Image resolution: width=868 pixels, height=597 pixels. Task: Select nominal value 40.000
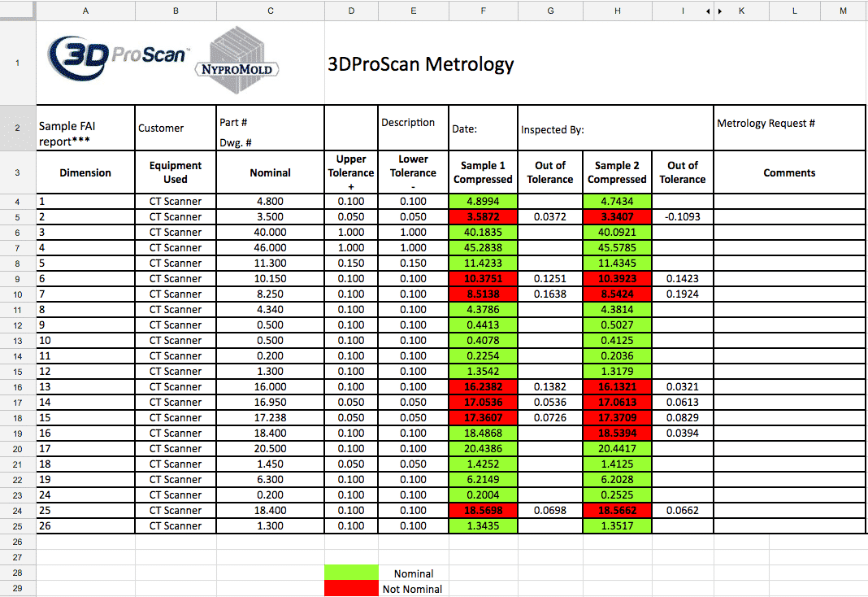click(270, 233)
